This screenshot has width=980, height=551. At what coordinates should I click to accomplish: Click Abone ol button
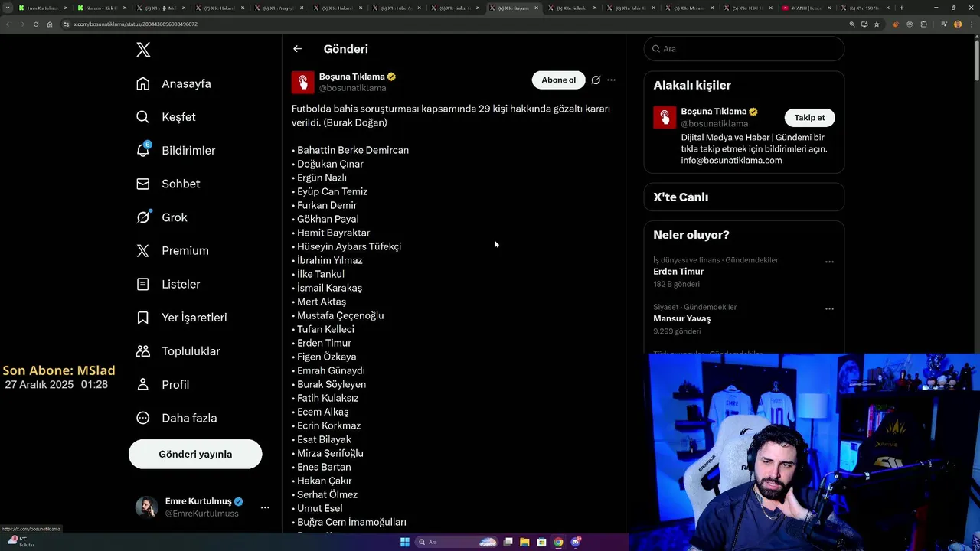tap(558, 80)
